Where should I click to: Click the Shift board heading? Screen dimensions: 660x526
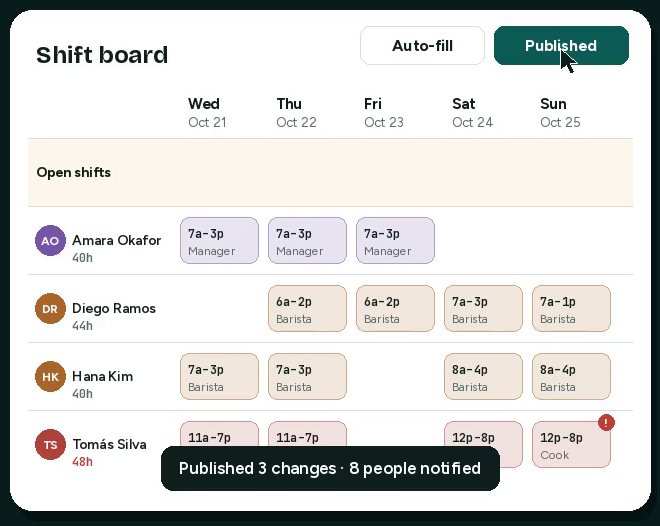102,55
